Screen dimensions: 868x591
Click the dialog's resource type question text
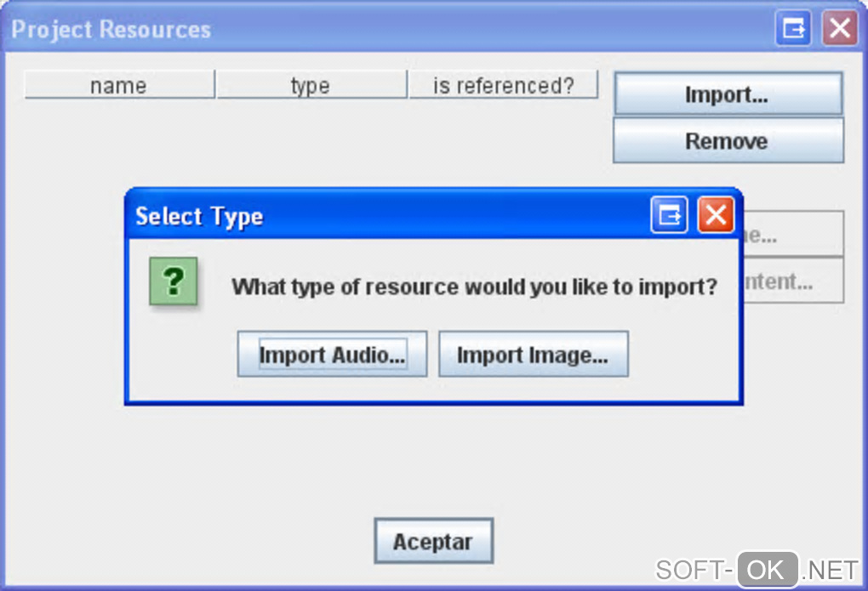pyautogui.click(x=475, y=287)
